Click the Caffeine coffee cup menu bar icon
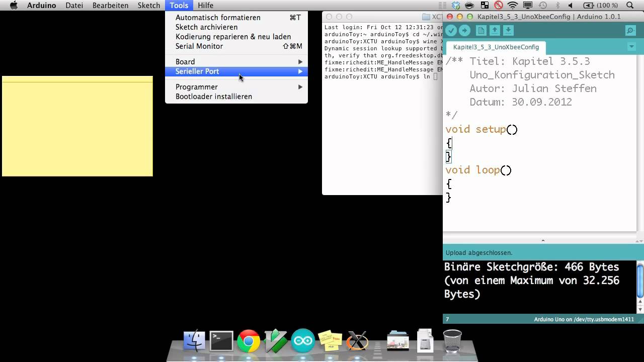The height and width of the screenshot is (362, 644). (469, 5)
